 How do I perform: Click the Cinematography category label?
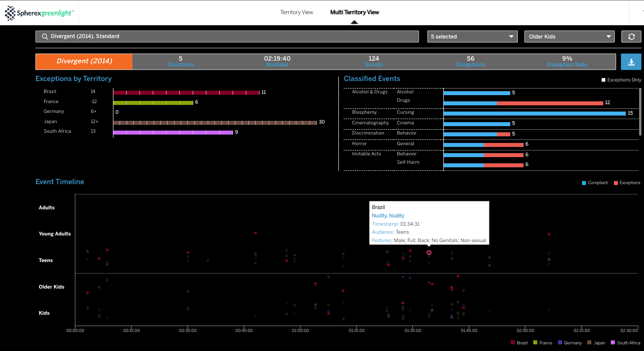371,123
